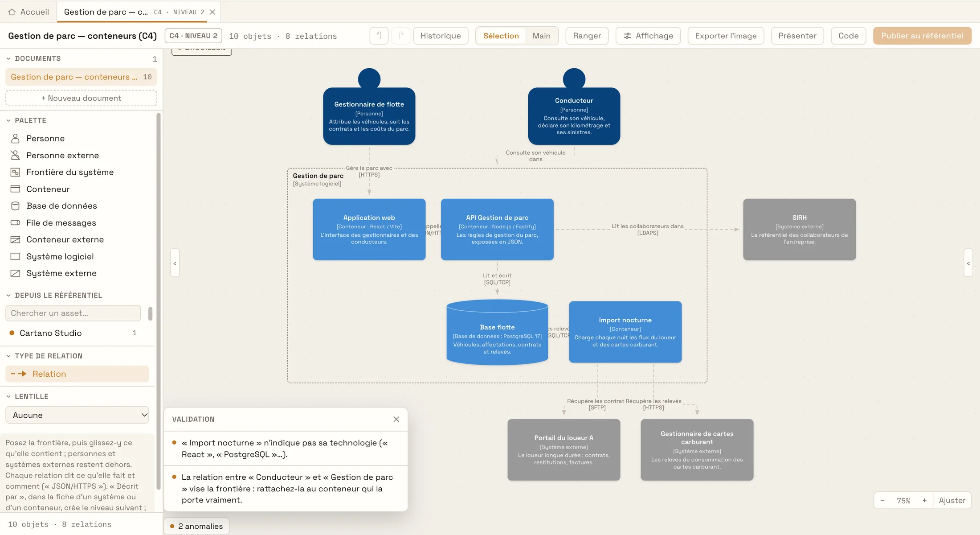Select the Base de données cylinder icon

(15, 206)
